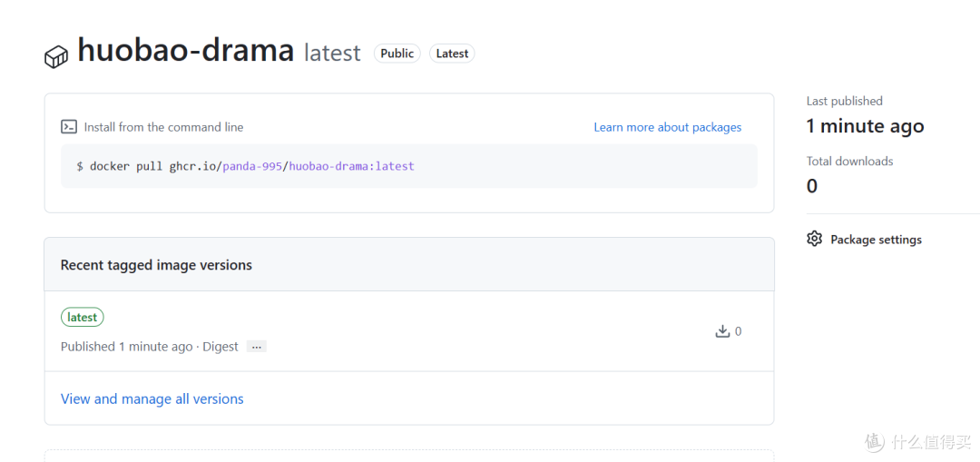Click the download icon in the latest version row
This screenshot has width=980, height=462.
722,331
